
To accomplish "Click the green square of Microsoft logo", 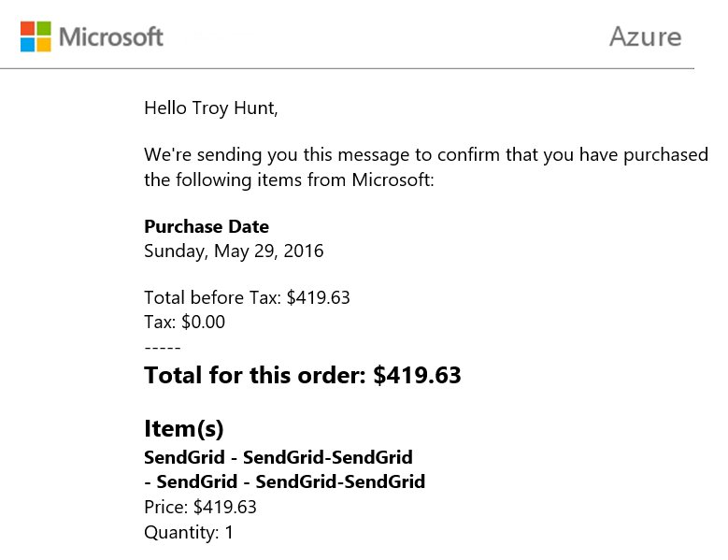I will click(44, 28).
